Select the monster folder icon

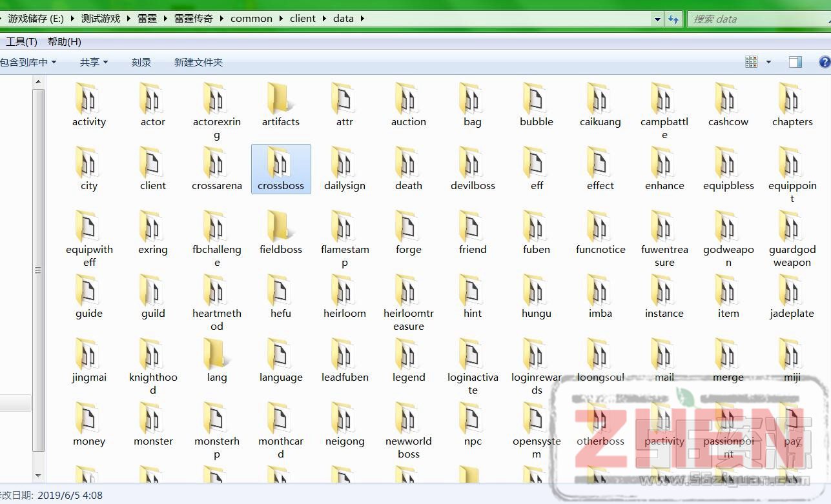[153, 418]
